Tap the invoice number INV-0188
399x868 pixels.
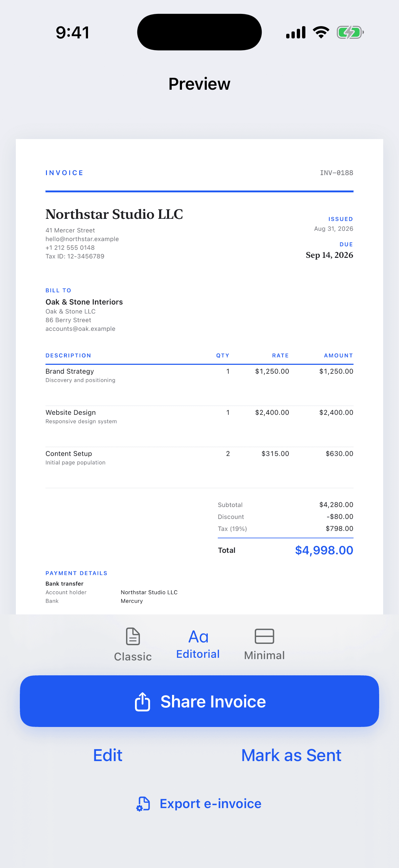(x=336, y=172)
